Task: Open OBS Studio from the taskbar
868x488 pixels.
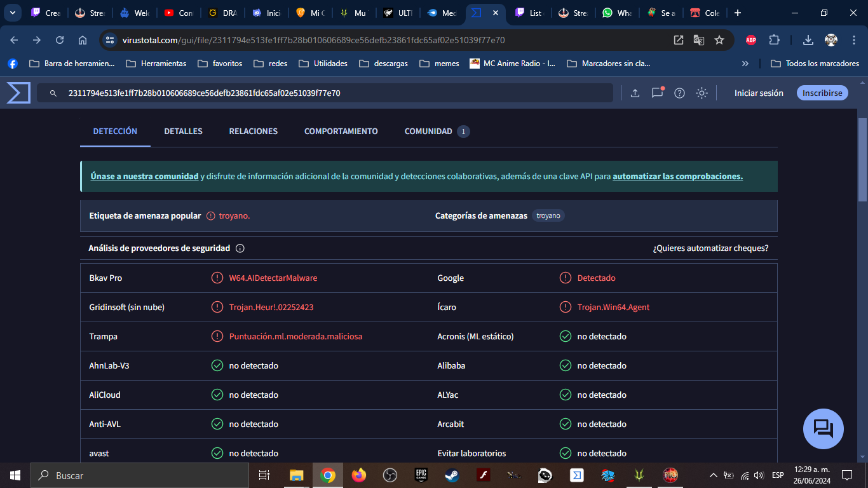Action: (390, 475)
